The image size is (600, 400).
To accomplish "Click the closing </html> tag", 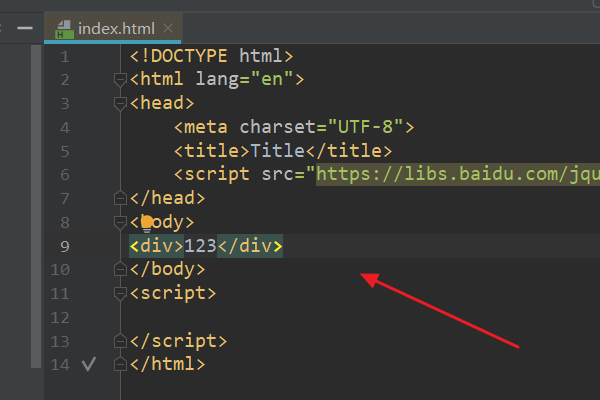I will click(x=167, y=364).
